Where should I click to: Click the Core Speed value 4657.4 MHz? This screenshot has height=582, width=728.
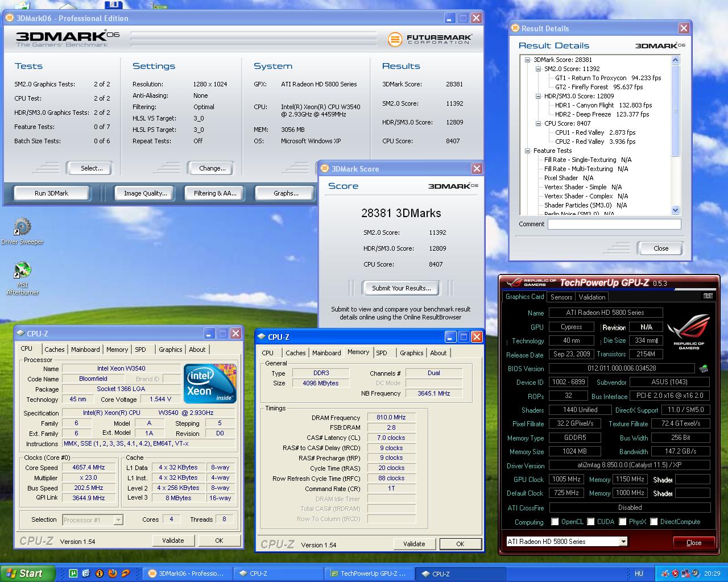click(x=89, y=467)
